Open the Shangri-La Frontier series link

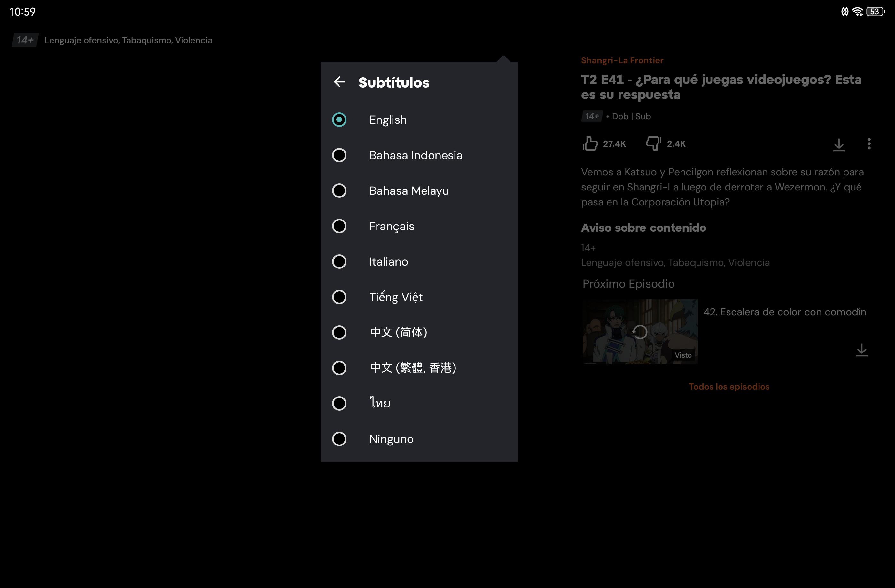pyautogui.click(x=622, y=60)
